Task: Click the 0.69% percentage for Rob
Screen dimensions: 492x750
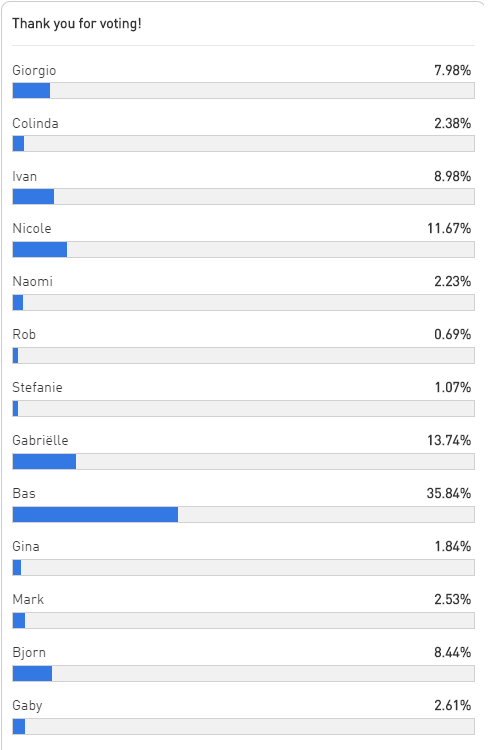Action: pyautogui.click(x=453, y=334)
